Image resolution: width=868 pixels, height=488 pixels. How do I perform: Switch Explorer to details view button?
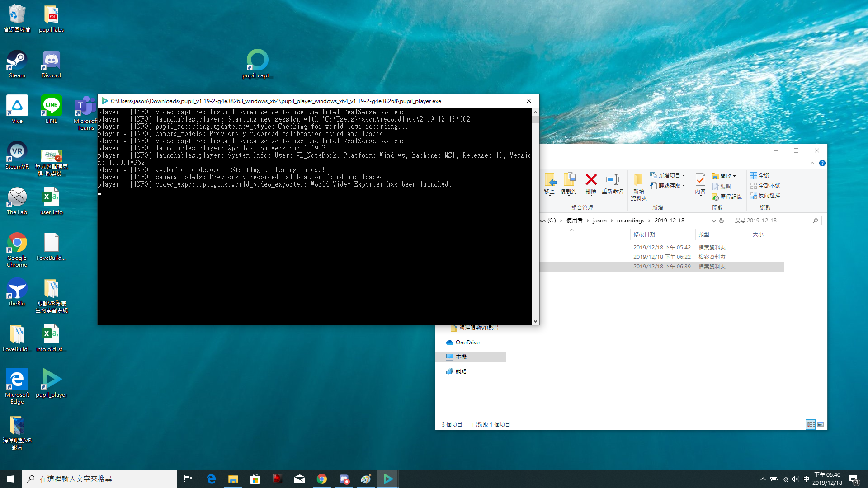pos(811,424)
